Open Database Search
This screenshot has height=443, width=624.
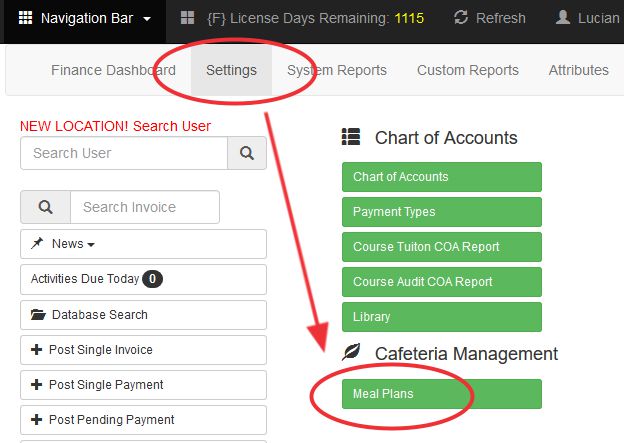point(143,315)
